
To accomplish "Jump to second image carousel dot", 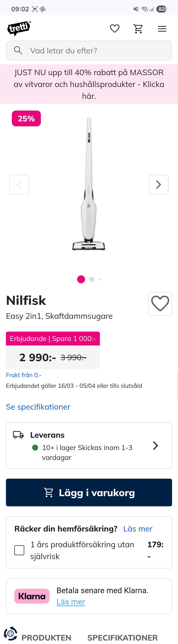I will [92, 279].
